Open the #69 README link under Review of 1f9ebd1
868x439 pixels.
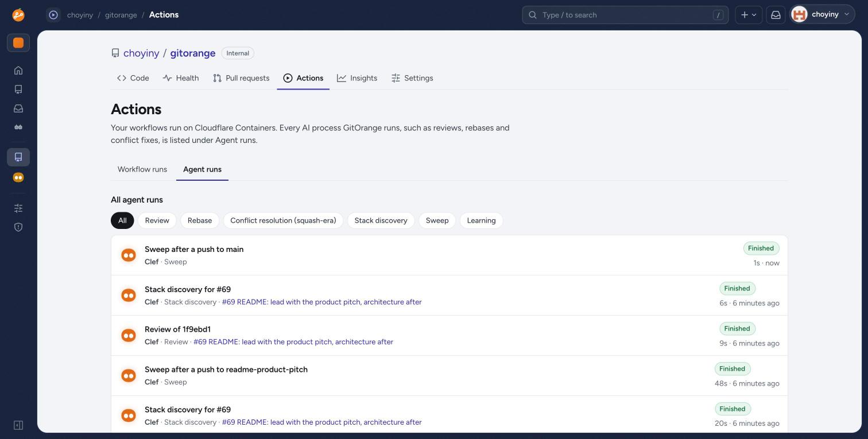coord(293,342)
